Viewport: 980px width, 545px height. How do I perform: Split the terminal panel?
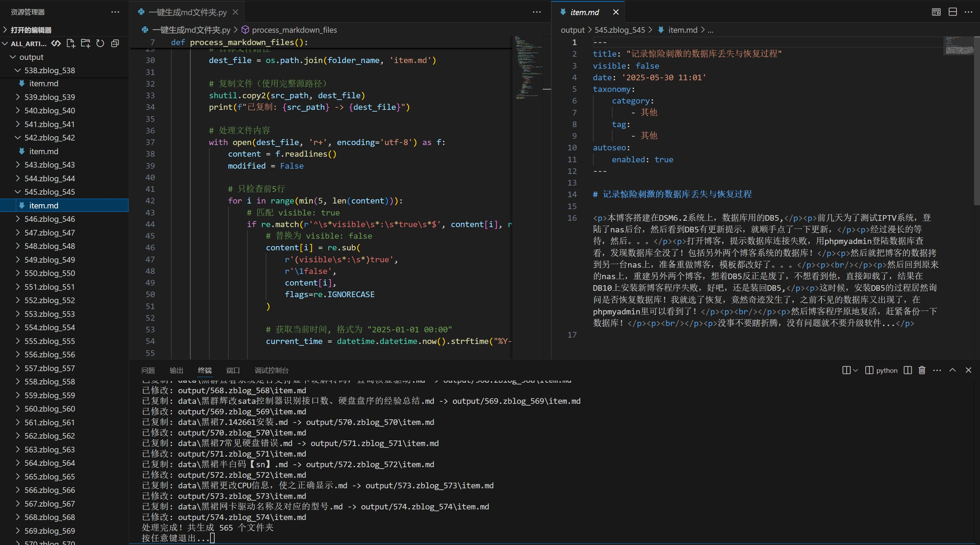tap(908, 370)
